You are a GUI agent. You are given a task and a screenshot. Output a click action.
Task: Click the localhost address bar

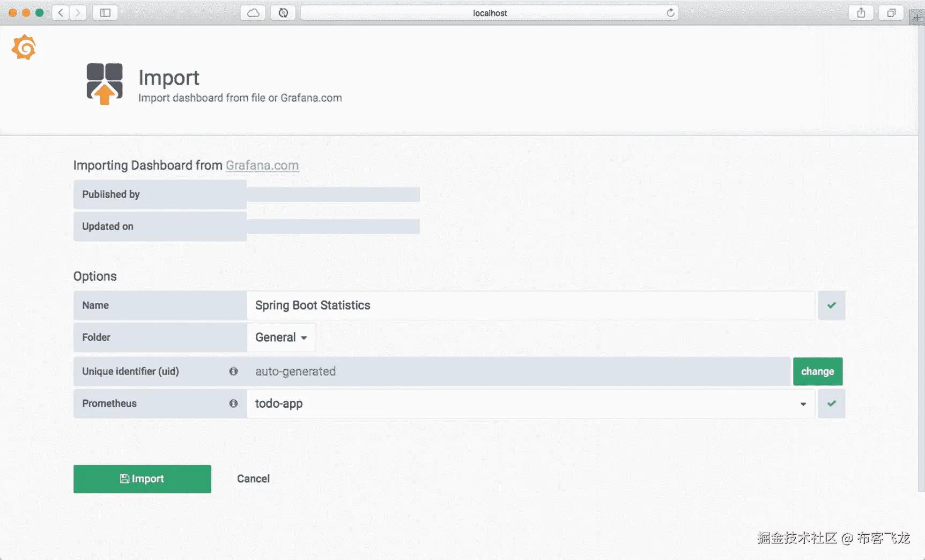490,13
